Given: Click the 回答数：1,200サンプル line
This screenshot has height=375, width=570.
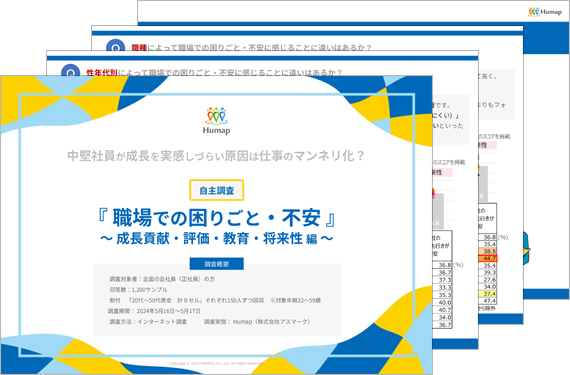Looking at the screenshot, I should pyautogui.click(x=139, y=290).
